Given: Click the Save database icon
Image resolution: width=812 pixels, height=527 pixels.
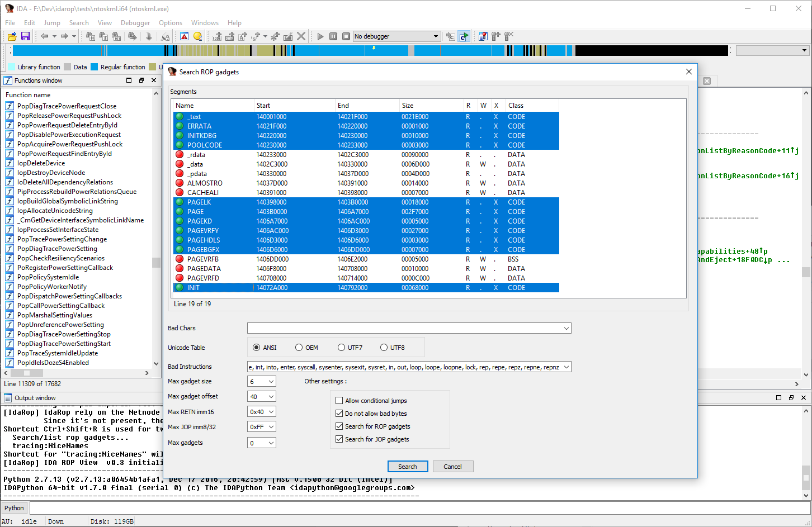Looking at the screenshot, I should (25, 36).
